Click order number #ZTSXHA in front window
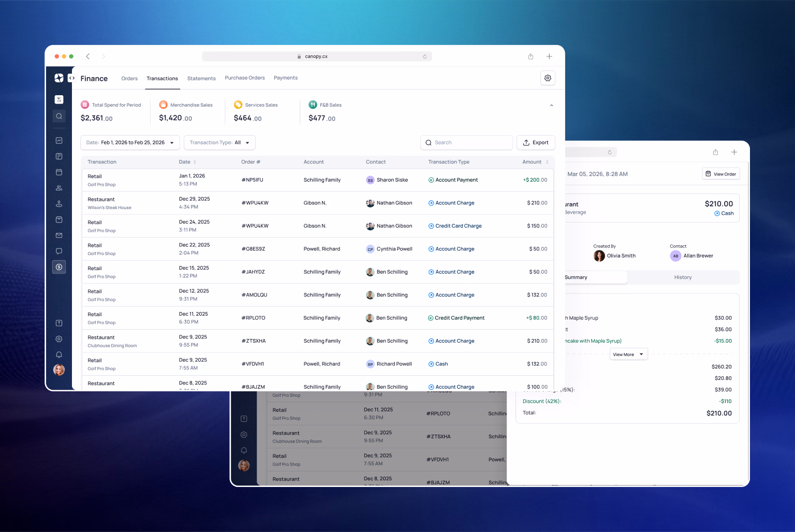Image resolution: width=795 pixels, height=532 pixels. pyautogui.click(x=254, y=341)
